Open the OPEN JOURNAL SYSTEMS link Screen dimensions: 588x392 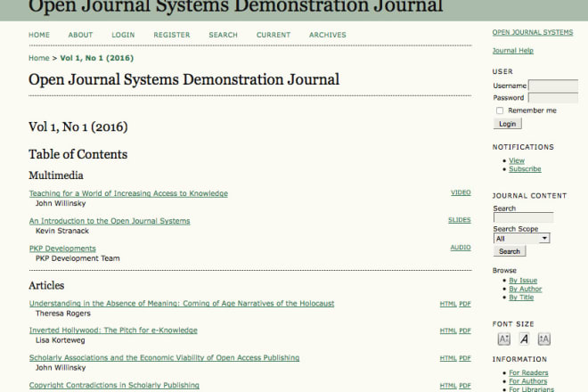pyautogui.click(x=533, y=32)
